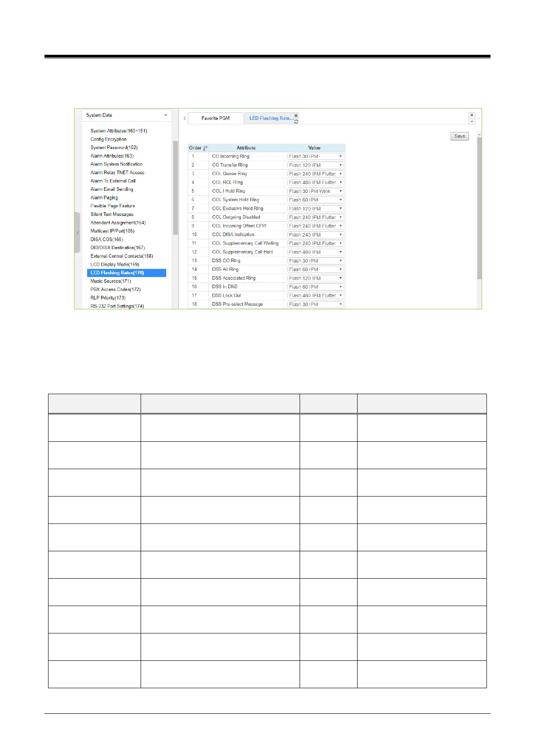Open System Attributes(160~161)
The height and width of the screenshot is (756, 535).
point(119,131)
